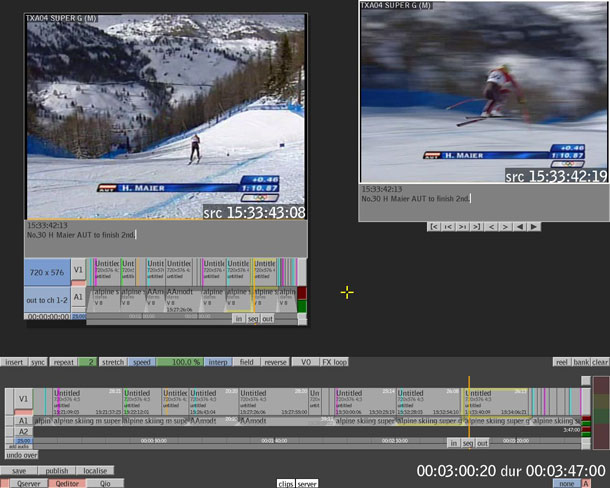Open the server tab

[307, 484]
